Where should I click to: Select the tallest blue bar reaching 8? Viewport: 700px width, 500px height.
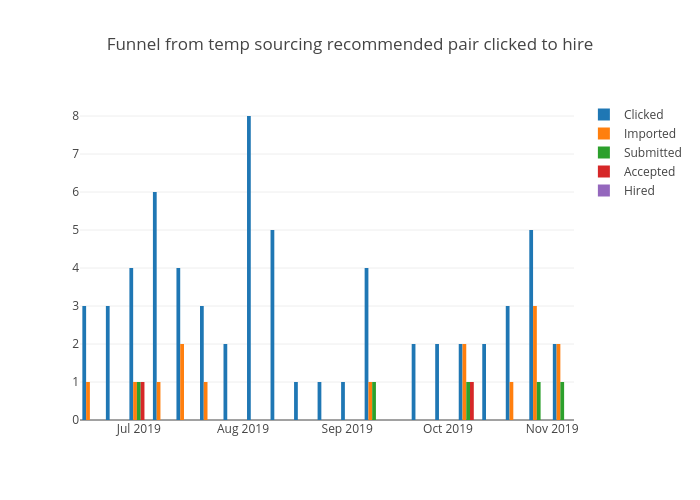click(249, 268)
